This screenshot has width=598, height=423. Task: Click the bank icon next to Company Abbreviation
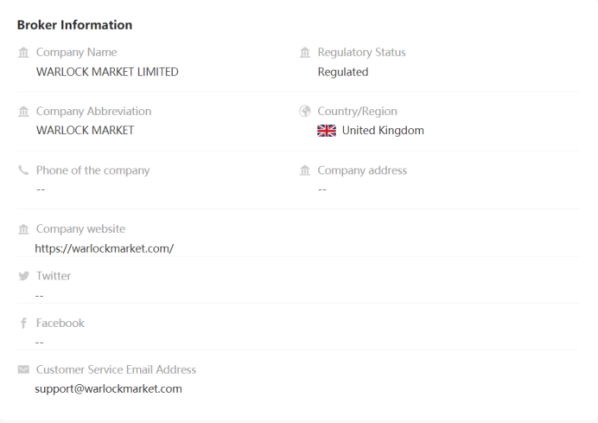pyautogui.click(x=24, y=111)
